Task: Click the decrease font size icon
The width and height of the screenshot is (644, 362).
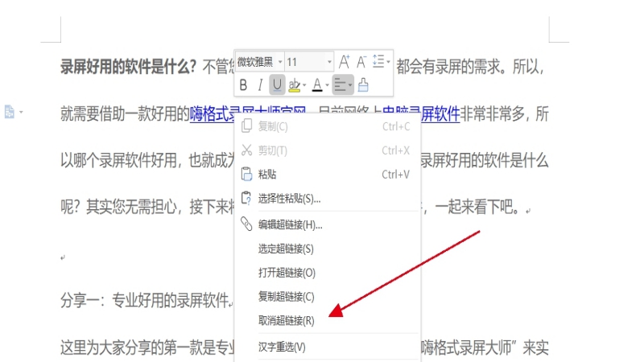Action: click(x=361, y=62)
